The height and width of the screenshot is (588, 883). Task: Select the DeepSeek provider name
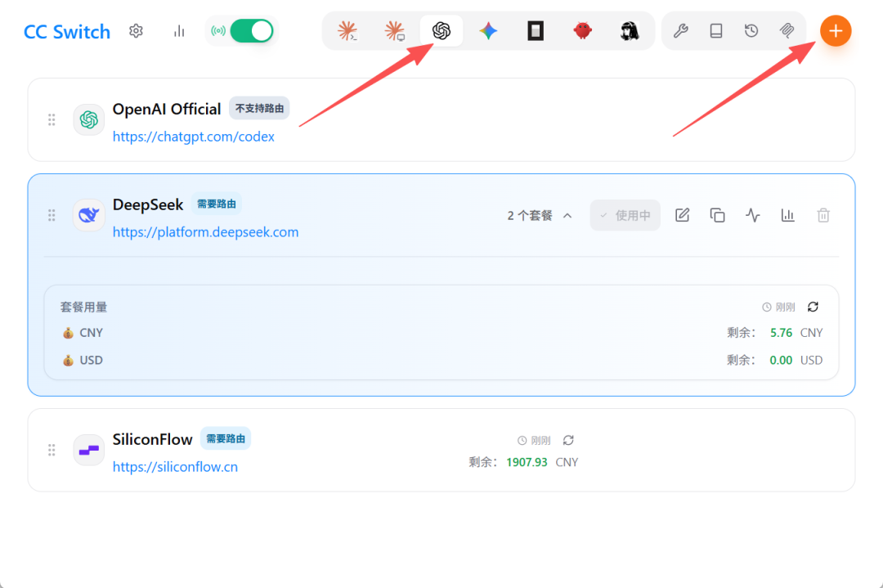coord(148,204)
